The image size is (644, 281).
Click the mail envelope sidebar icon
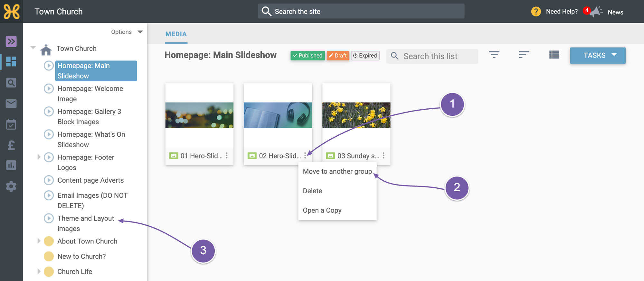click(x=11, y=104)
